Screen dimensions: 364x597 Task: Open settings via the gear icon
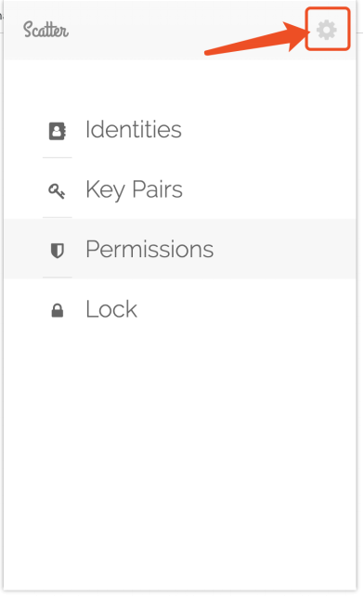[x=327, y=30]
